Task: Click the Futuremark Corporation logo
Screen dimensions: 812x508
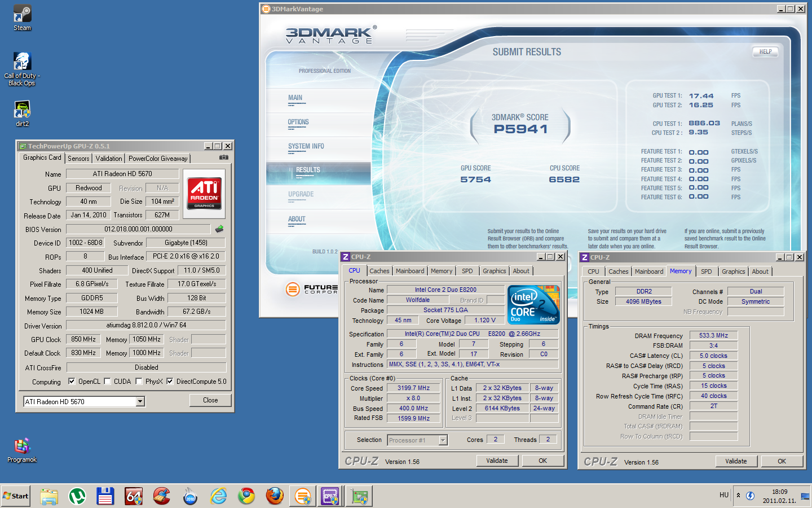Action: pos(311,289)
